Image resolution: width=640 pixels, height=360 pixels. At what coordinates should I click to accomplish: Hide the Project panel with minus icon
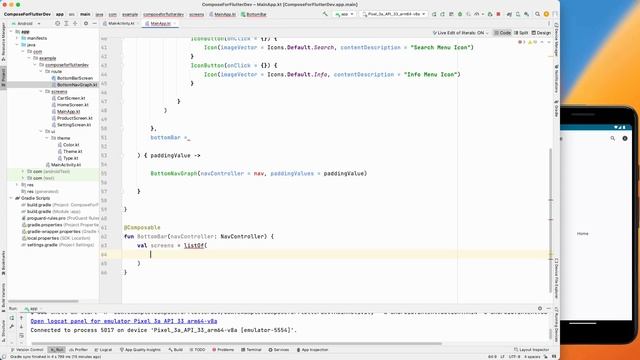(x=95, y=24)
